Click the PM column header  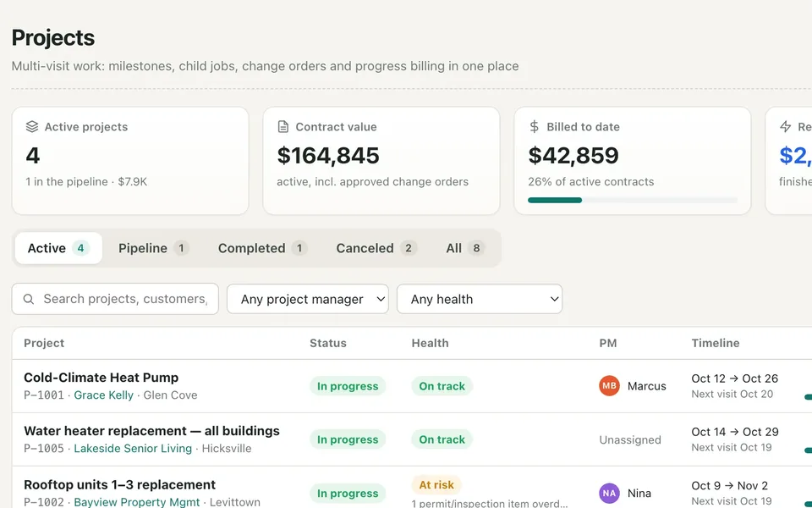coord(608,343)
